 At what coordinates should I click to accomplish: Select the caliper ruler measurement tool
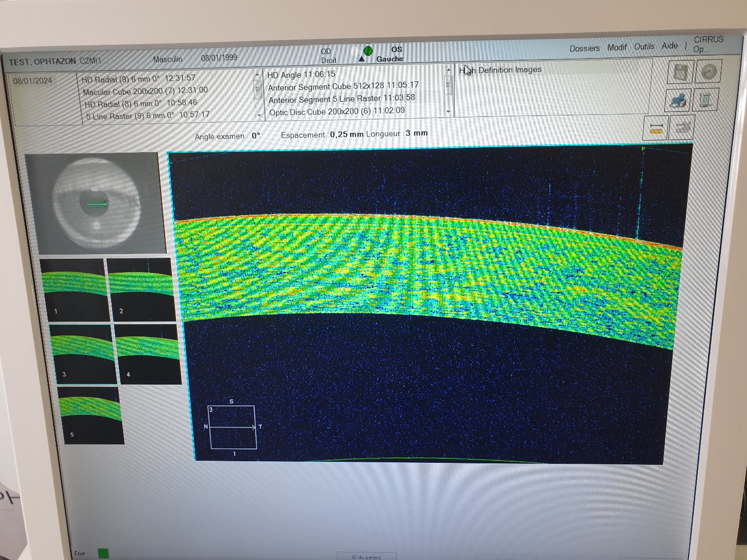(x=655, y=128)
